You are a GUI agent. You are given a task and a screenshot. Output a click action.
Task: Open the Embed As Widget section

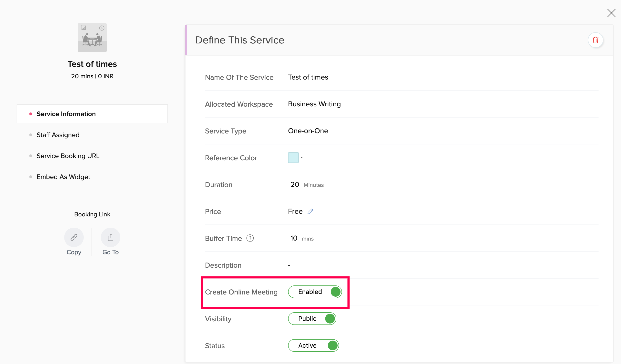[x=63, y=177]
